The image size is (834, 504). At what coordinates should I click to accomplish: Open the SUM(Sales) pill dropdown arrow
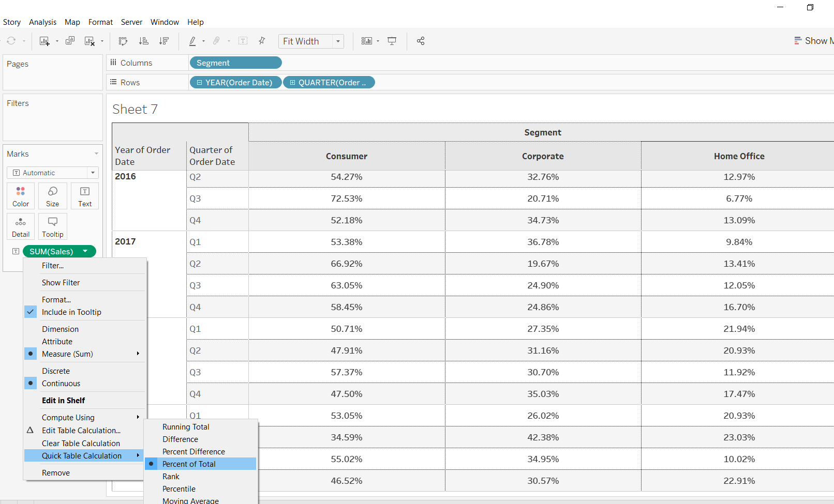tap(85, 251)
